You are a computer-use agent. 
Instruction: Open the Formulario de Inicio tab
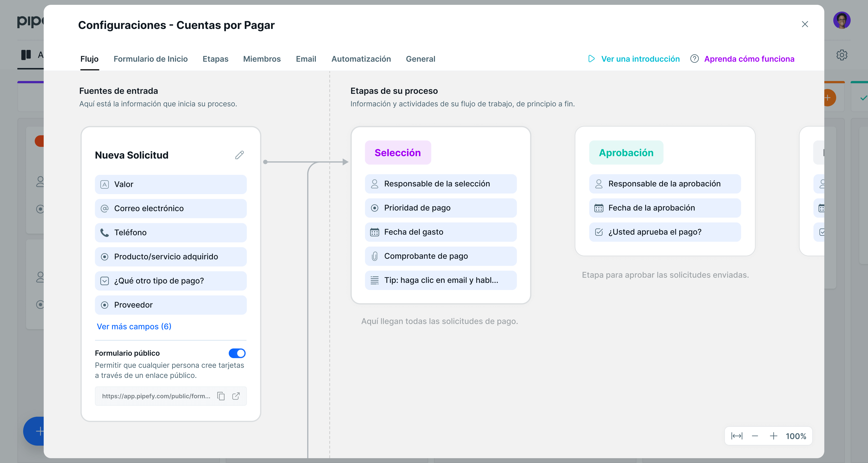(150, 59)
